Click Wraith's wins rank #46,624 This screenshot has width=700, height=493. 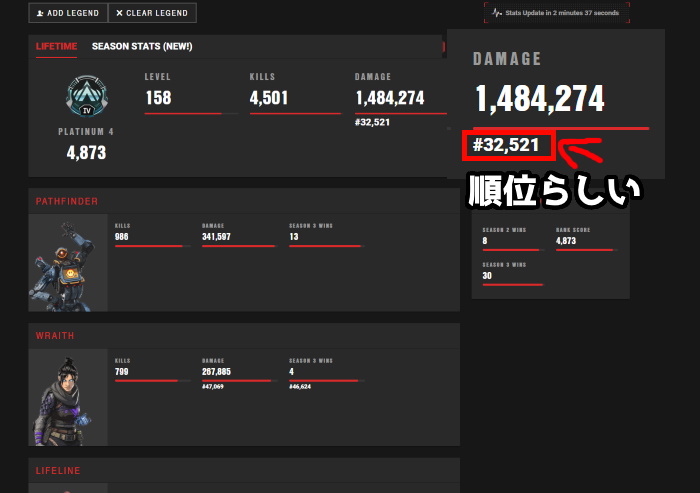coord(300,387)
